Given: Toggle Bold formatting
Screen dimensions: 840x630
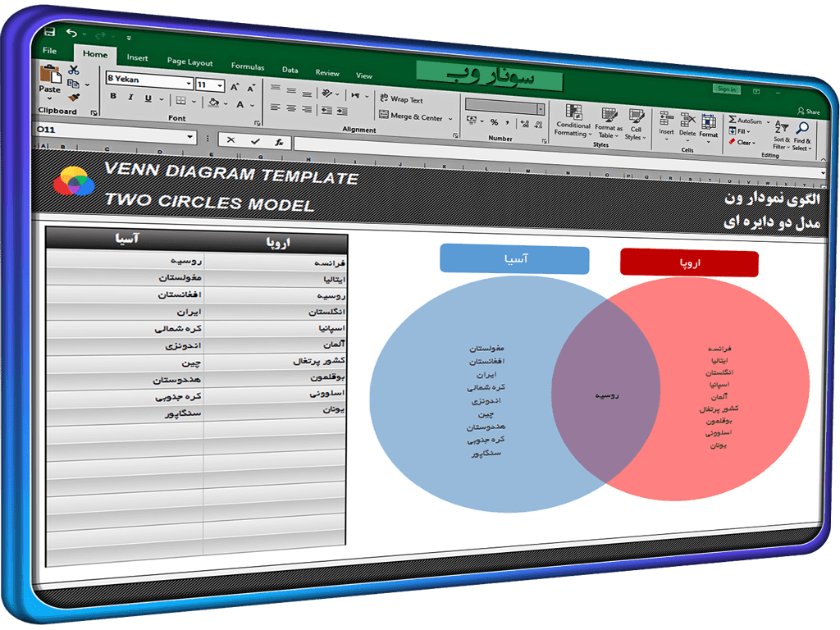Looking at the screenshot, I should pyautogui.click(x=113, y=96).
